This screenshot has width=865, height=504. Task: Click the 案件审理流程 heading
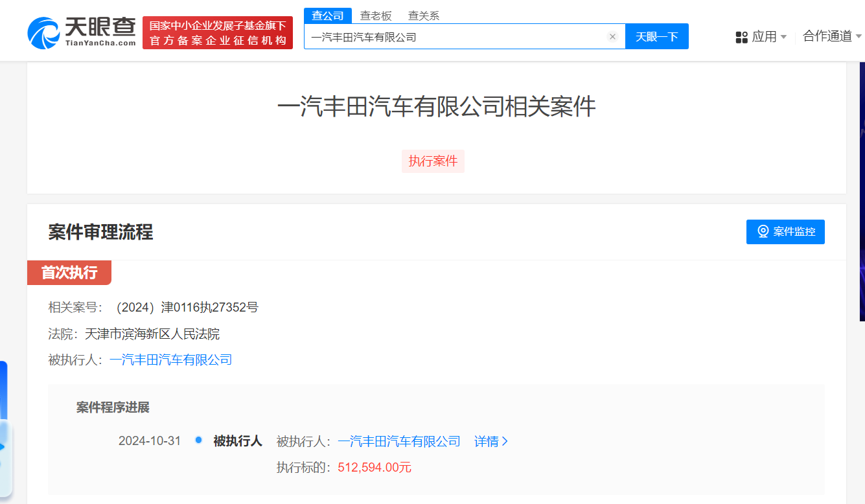pyautogui.click(x=100, y=232)
